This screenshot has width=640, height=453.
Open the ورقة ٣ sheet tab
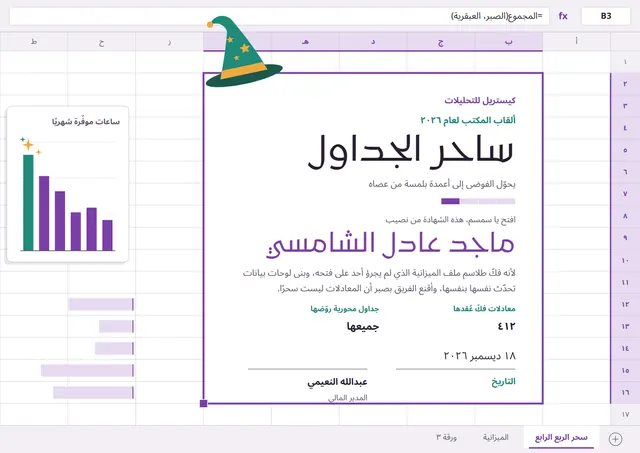[446, 437]
